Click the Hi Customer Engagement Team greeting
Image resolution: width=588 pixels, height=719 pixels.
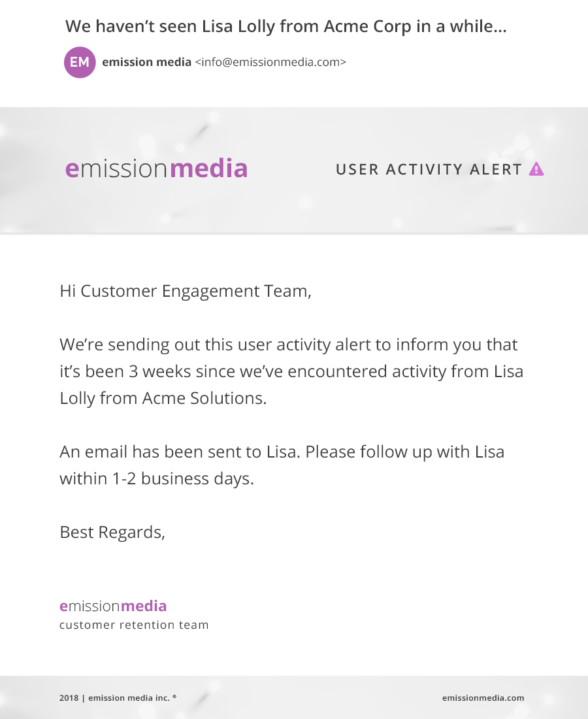186,291
